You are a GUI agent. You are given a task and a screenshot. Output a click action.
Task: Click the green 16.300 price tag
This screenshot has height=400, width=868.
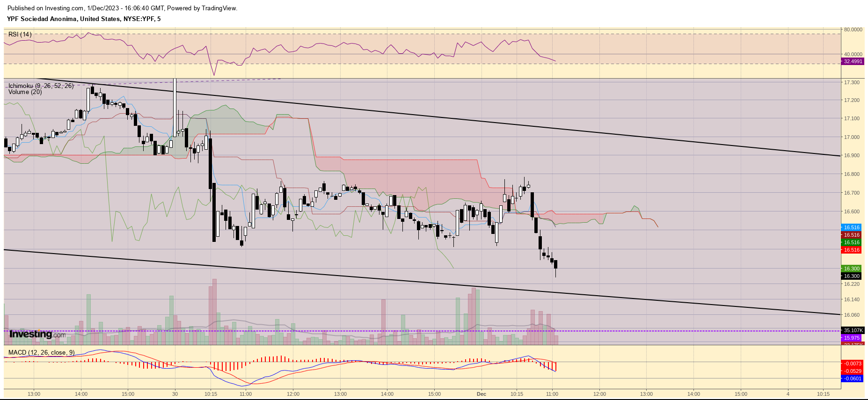click(852, 269)
